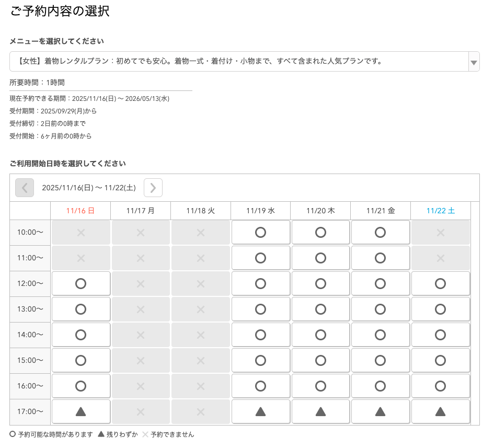Choose 11/20 Thursday 11:00 available slot
This screenshot has height=448, width=494.
pos(320,258)
